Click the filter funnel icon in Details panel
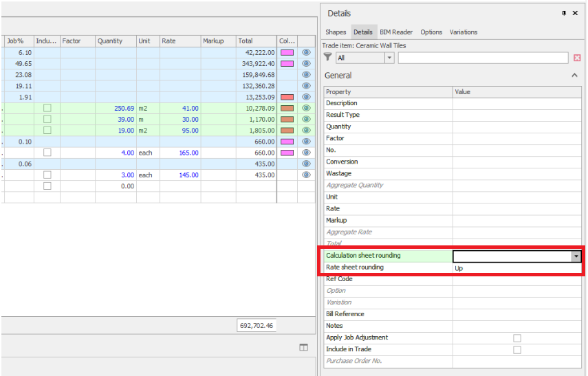588x376 pixels. [327, 58]
